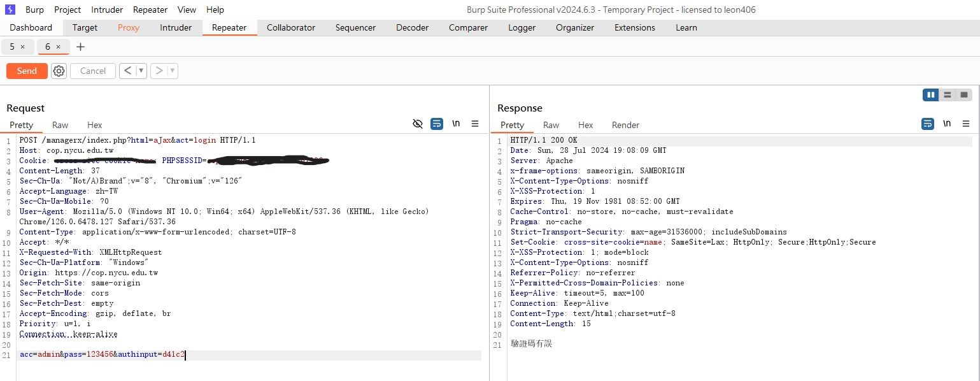Switch to Learn tab
The image size is (980, 381).
tap(686, 27)
